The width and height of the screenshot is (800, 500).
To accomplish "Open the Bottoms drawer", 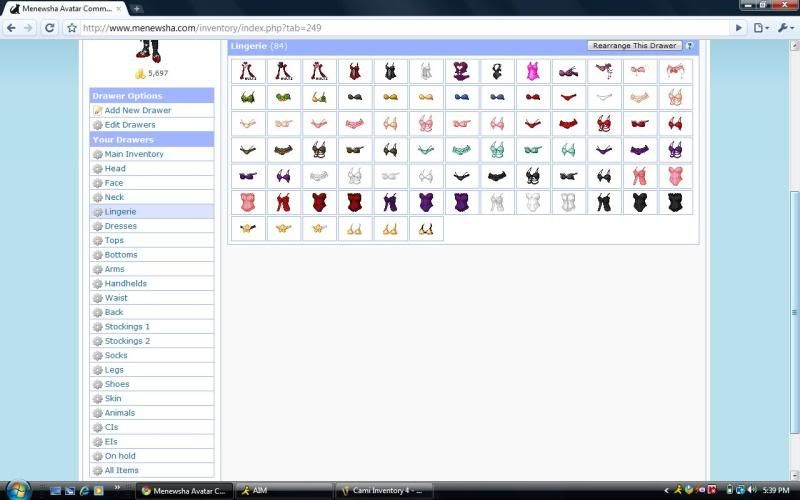I will [121, 255].
